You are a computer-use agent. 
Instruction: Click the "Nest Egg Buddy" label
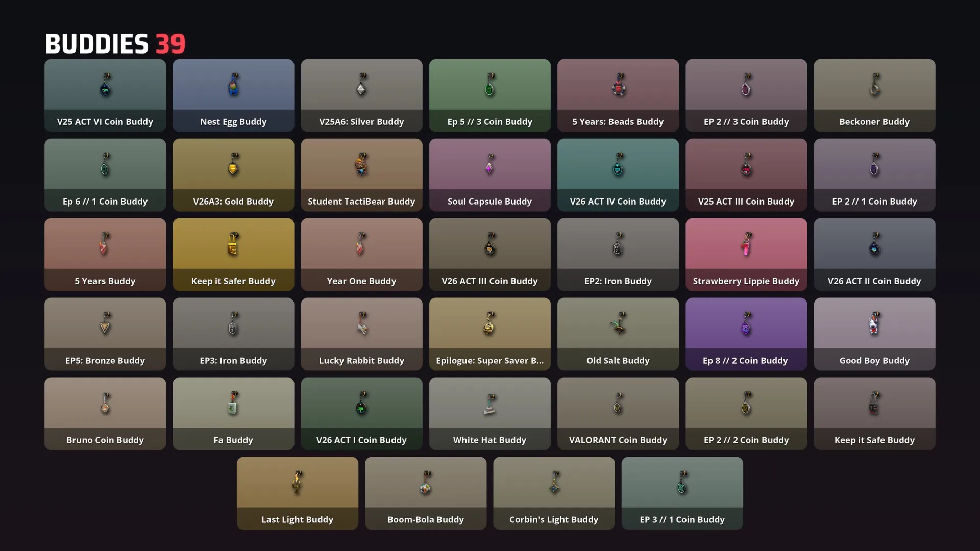[x=233, y=122]
